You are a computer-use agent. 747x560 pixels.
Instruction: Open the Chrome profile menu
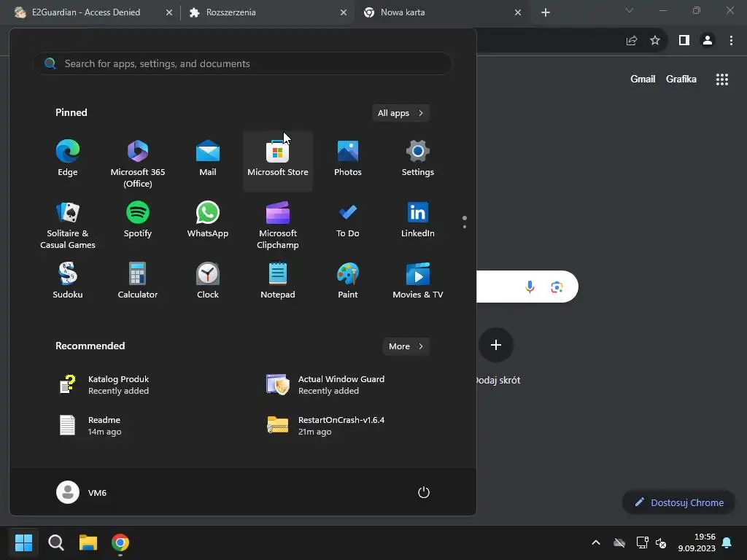tap(708, 41)
